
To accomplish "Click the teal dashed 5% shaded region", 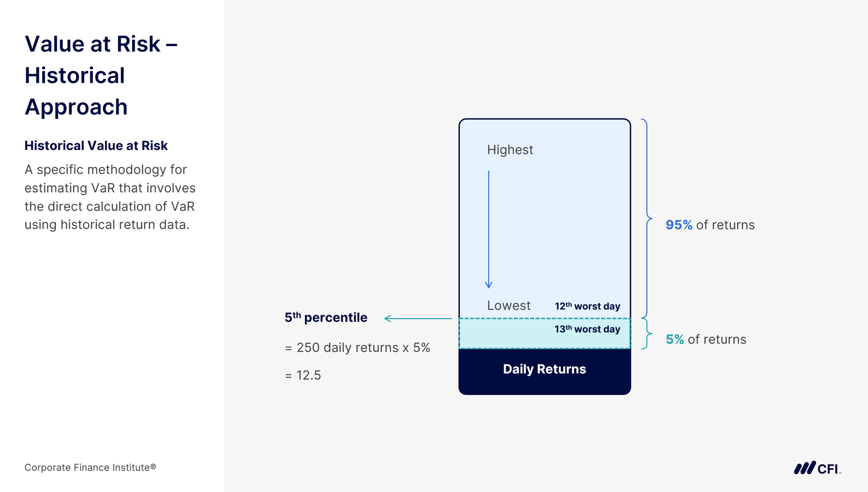I will tap(505, 335).
